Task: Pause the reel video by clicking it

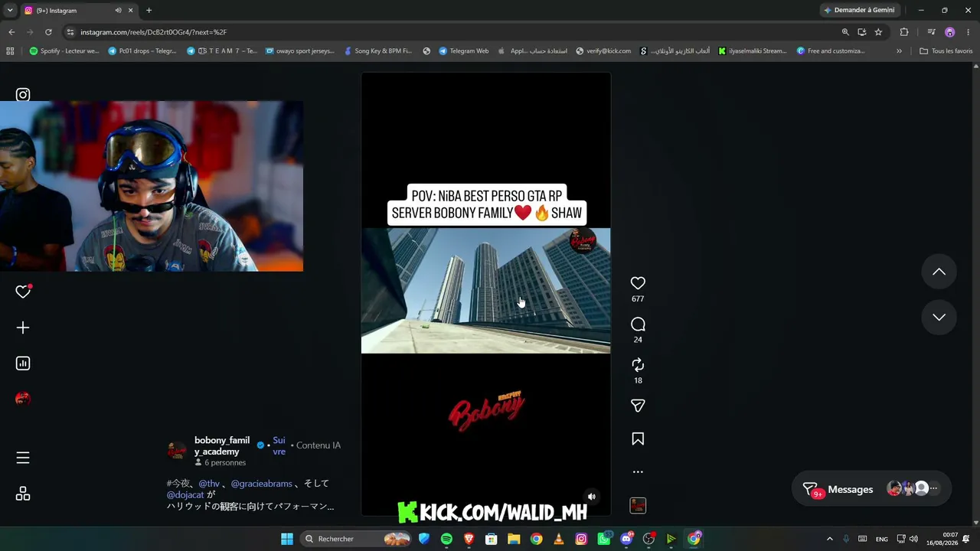Action: coord(486,294)
